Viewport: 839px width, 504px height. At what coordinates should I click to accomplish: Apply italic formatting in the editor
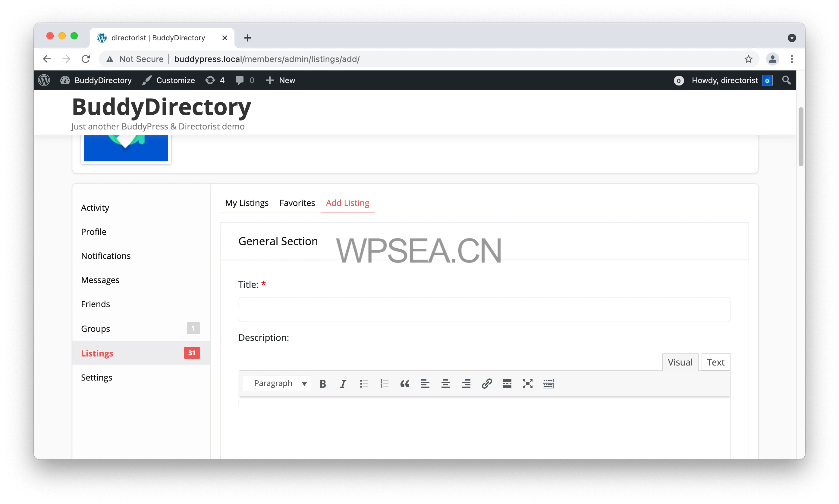[343, 384]
